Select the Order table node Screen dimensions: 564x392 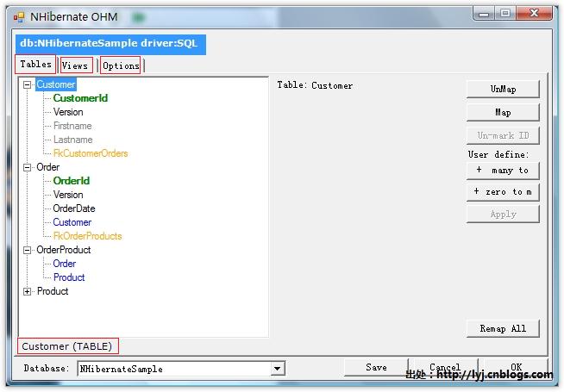point(47,167)
